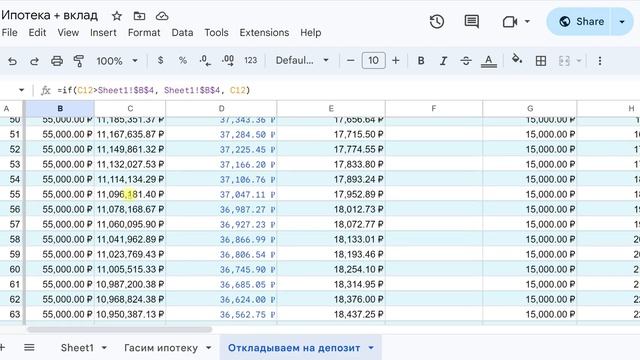Switch to Гасим ипотеку sheet
This screenshot has width=640, height=360.
point(161,348)
